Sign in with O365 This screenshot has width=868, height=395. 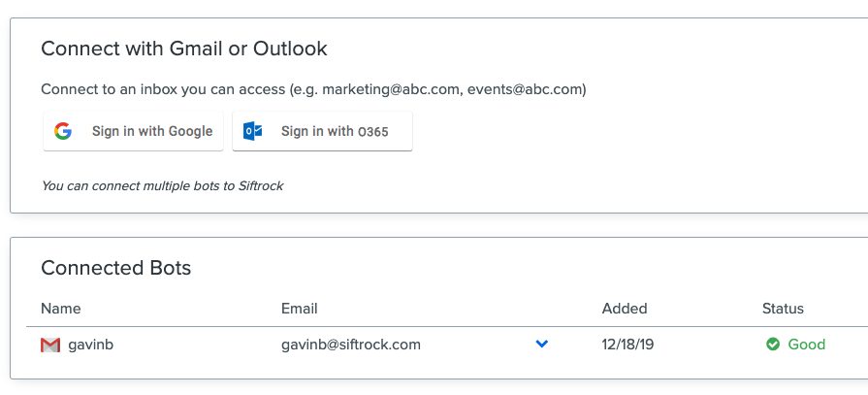pos(322,131)
